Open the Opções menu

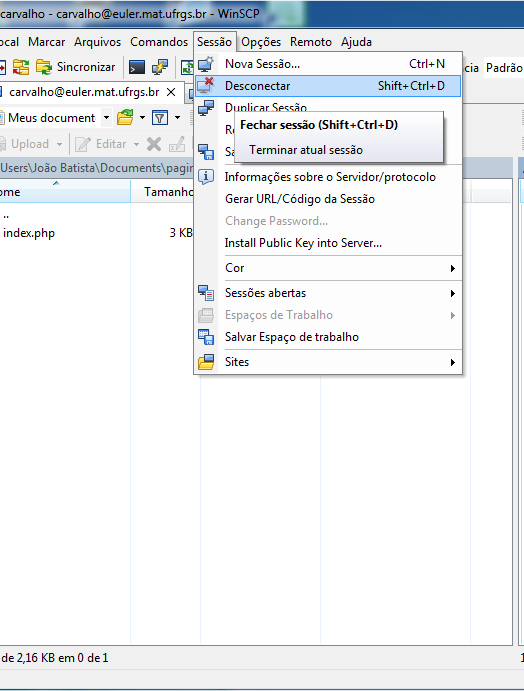(261, 42)
